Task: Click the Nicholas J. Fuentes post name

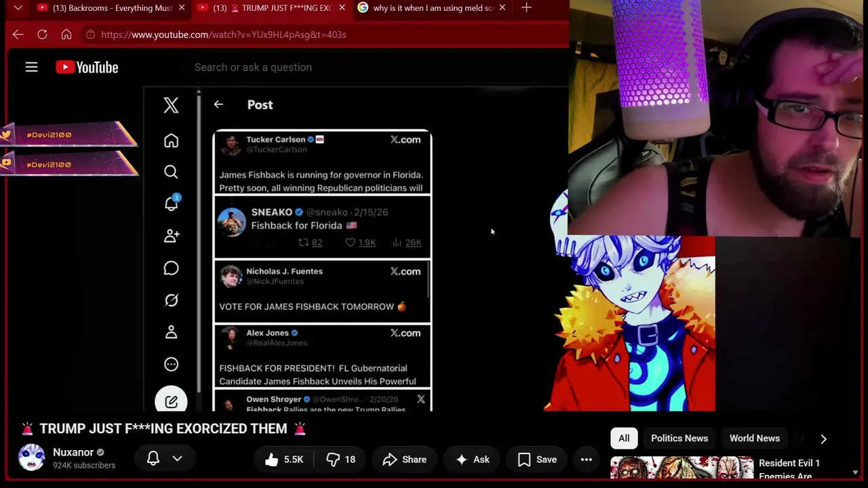Action: click(x=284, y=271)
